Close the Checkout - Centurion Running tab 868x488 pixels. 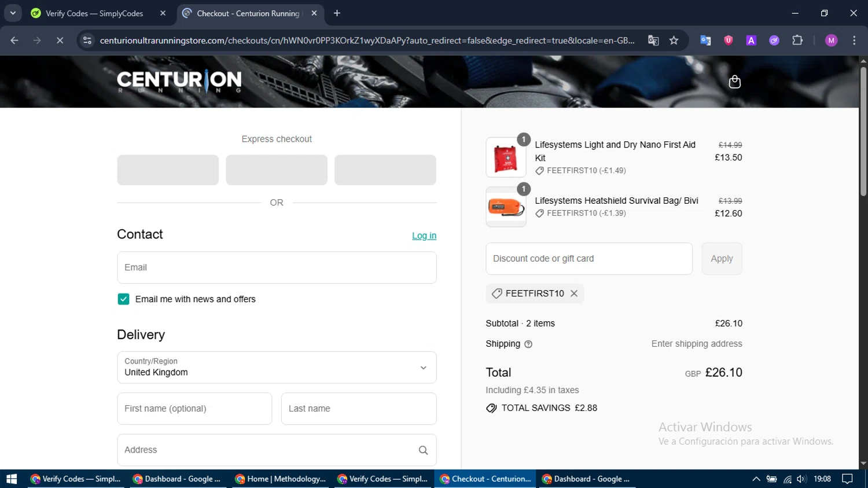coord(314,13)
